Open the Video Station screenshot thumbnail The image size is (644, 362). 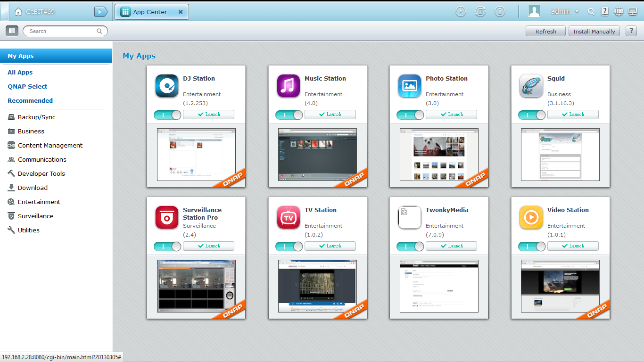tap(561, 286)
